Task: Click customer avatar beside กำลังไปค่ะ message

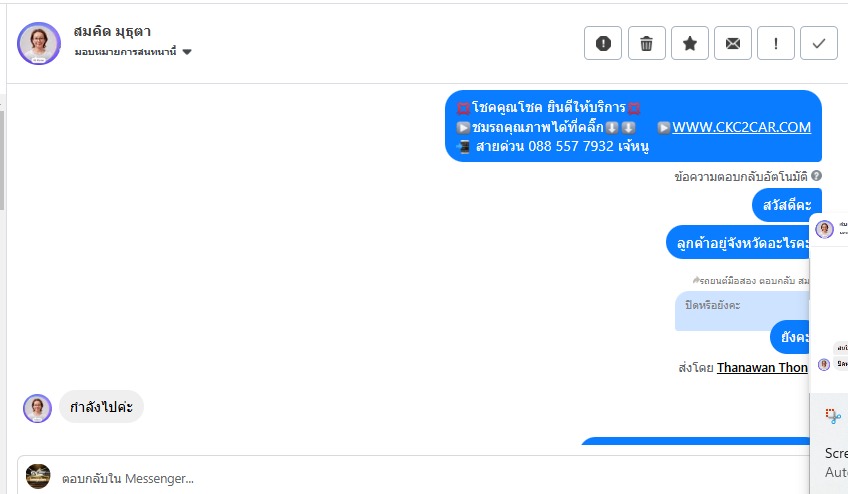Action: tap(37, 408)
